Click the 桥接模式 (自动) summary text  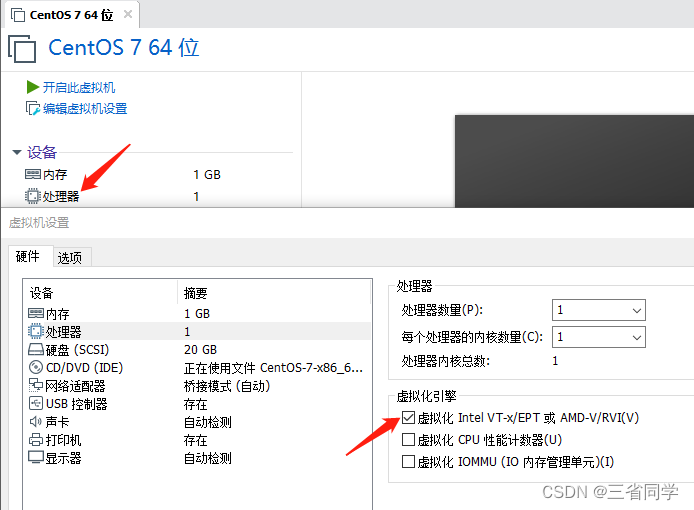coord(227,386)
